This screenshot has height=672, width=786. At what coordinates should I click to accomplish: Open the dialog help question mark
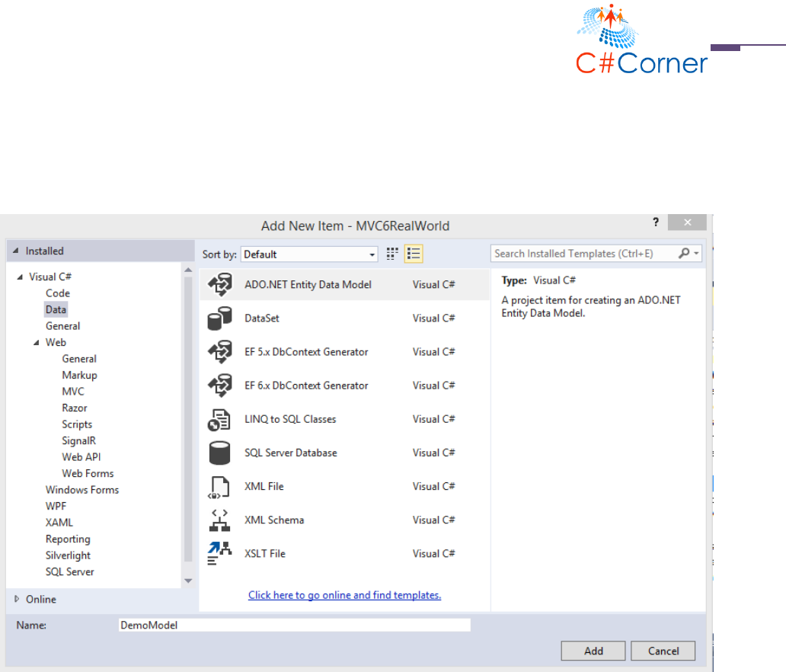pos(656,222)
